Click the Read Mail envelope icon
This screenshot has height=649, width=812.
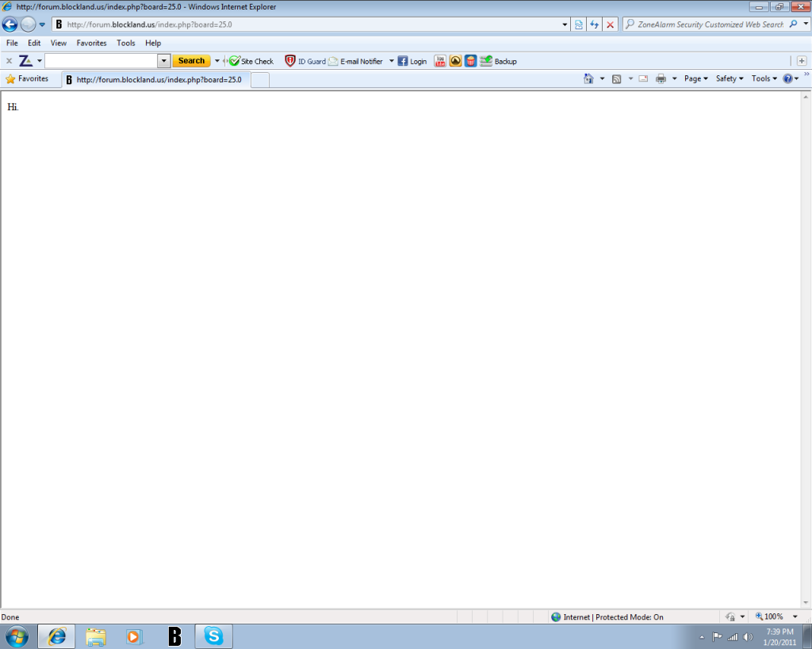[x=642, y=78]
